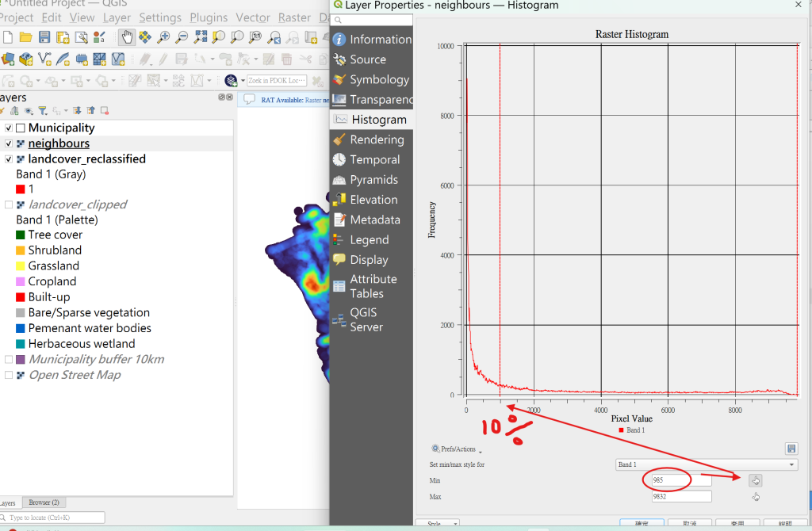Open the Band 1 min/max dropdown
812x531 pixels.
(x=707, y=464)
